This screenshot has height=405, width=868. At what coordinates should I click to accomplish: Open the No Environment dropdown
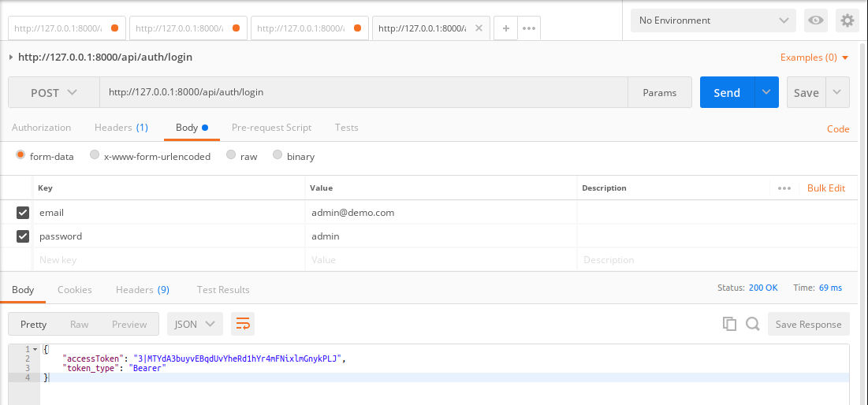coord(716,20)
